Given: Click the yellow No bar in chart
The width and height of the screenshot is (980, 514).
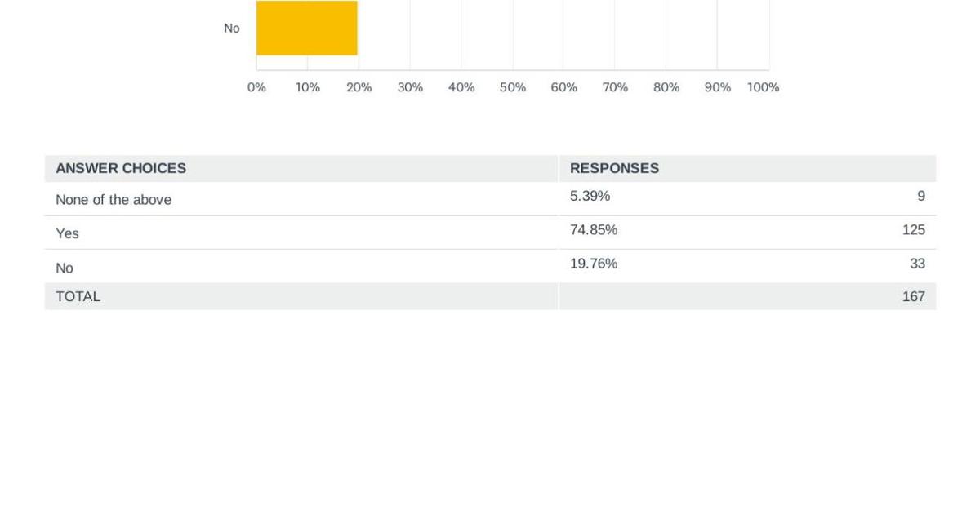Looking at the screenshot, I should [307, 28].
